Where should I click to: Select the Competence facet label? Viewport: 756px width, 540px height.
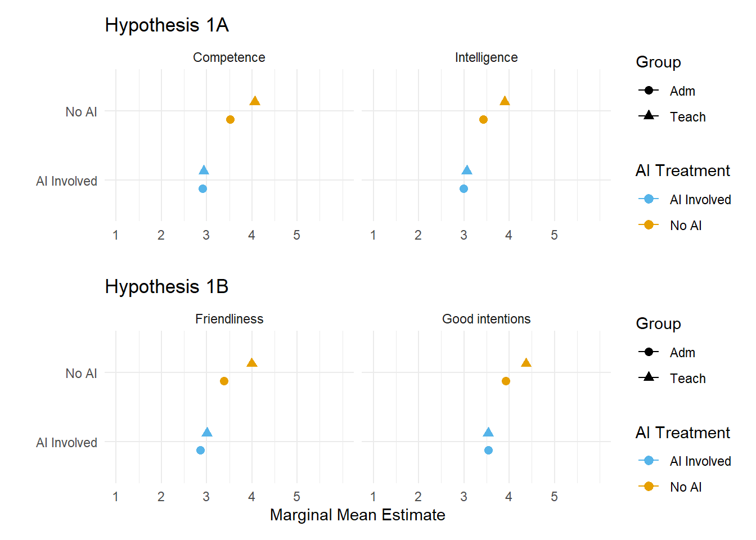(229, 57)
